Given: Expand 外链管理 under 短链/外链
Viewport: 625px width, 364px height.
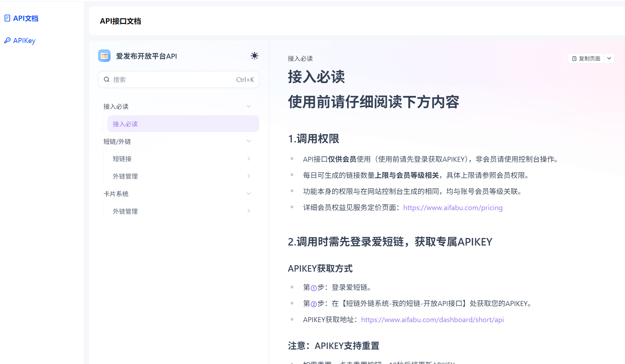Looking at the screenshot, I should (249, 176).
